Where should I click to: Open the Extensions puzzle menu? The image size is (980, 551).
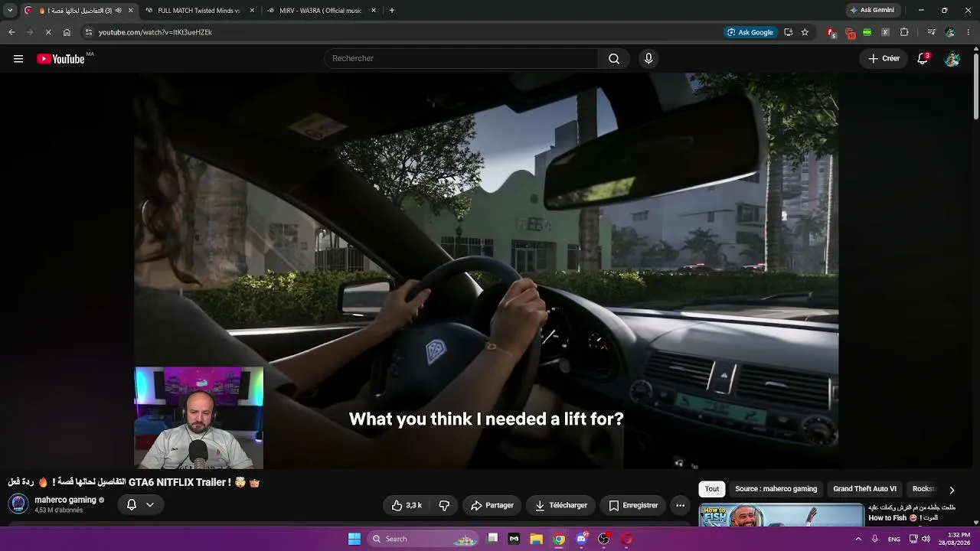click(x=904, y=32)
